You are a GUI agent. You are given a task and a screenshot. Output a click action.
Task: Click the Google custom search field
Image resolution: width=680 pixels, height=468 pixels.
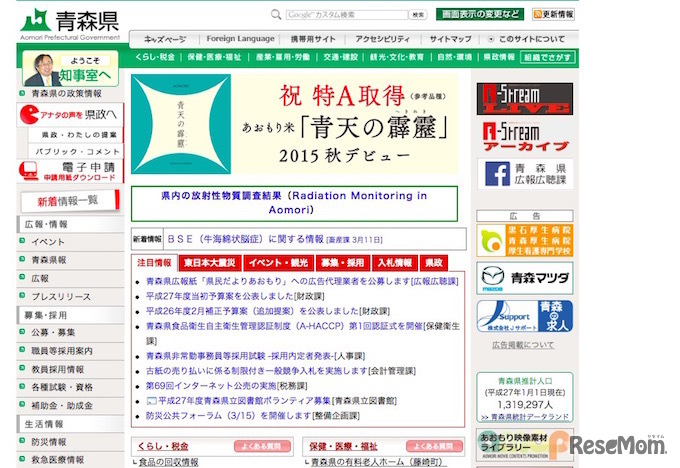346,15
